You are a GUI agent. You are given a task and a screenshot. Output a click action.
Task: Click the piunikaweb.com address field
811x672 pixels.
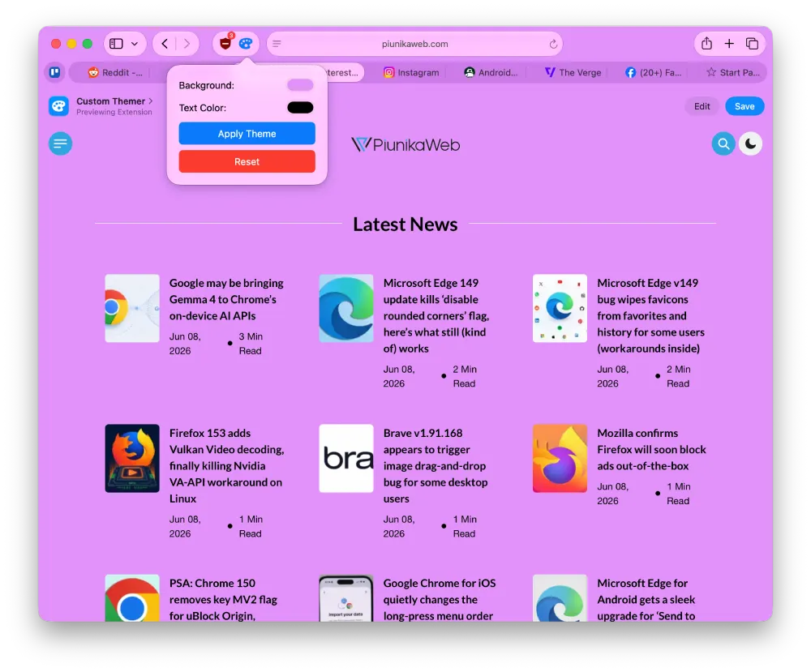pyautogui.click(x=414, y=44)
